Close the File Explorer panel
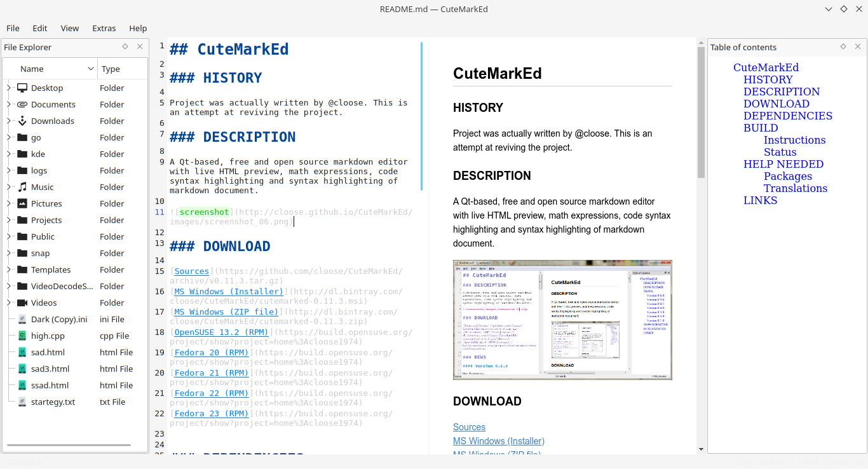Viewport: 868px width, 469px height. pos(140,46)
